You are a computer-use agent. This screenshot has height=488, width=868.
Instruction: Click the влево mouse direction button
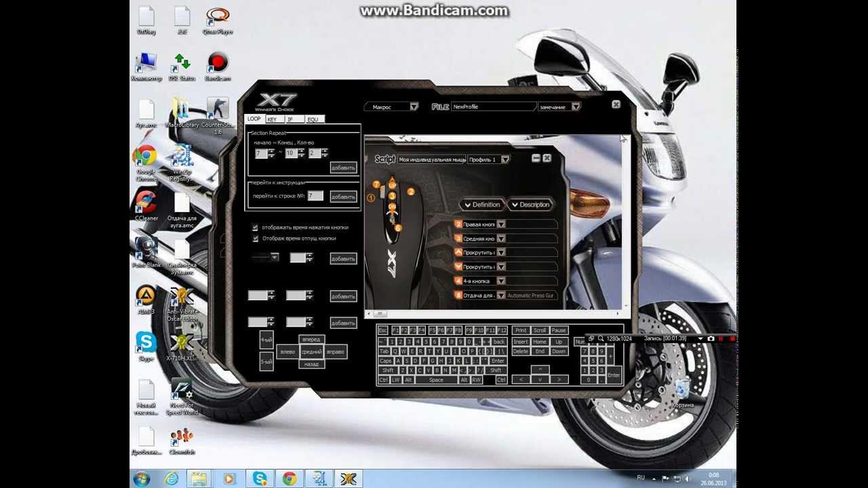click(288, 352)
